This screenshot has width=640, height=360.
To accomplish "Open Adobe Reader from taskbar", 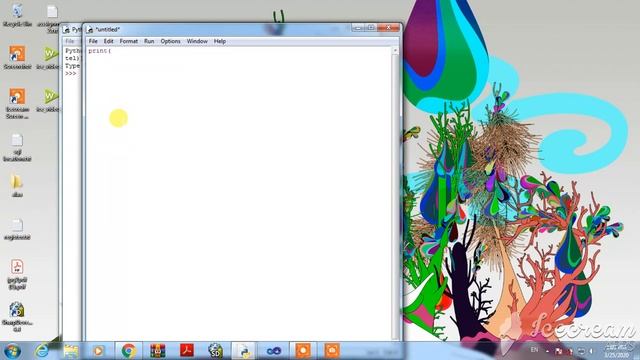I will (187, 351).
